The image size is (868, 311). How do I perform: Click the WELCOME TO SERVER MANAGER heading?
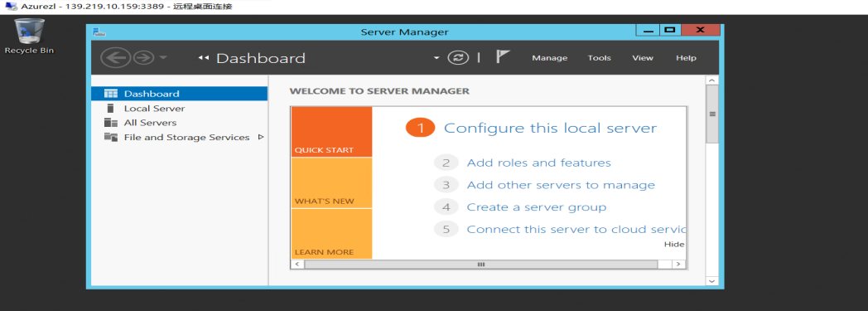pyautogui.click(x=379, y=91)
